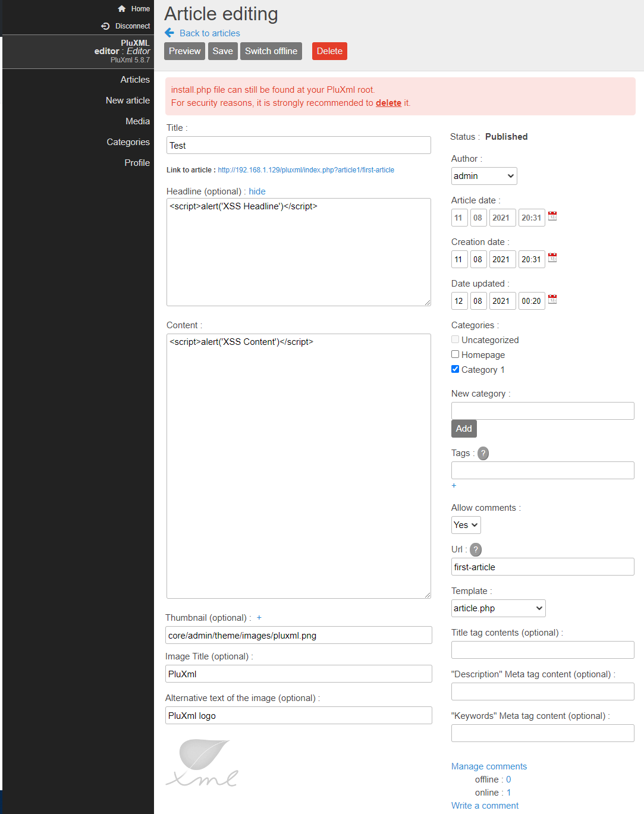Open Media in the sidebar menu

pyautogui.click(x=137, y=121)
